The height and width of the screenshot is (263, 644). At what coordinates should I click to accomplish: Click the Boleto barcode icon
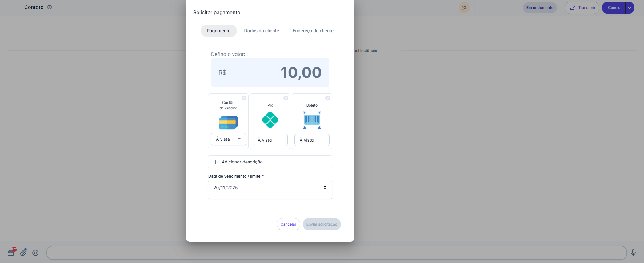(x=312, y=120)
